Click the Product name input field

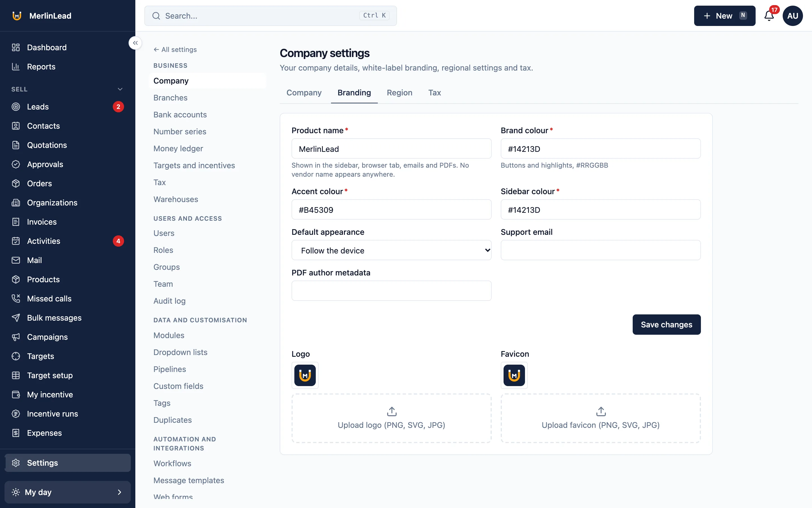[x=391, y=148]
